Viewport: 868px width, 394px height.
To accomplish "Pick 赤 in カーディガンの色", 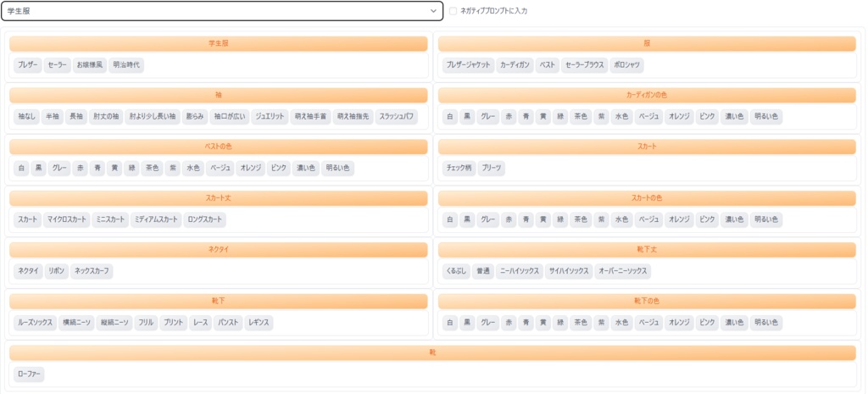I will 508,117.
